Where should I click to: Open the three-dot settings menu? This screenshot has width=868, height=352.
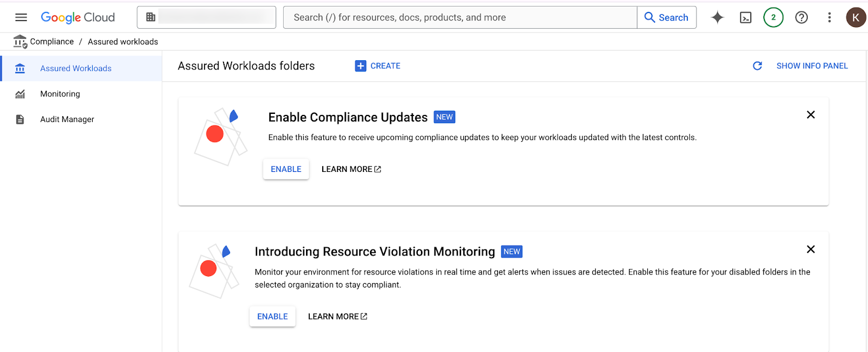829,17
